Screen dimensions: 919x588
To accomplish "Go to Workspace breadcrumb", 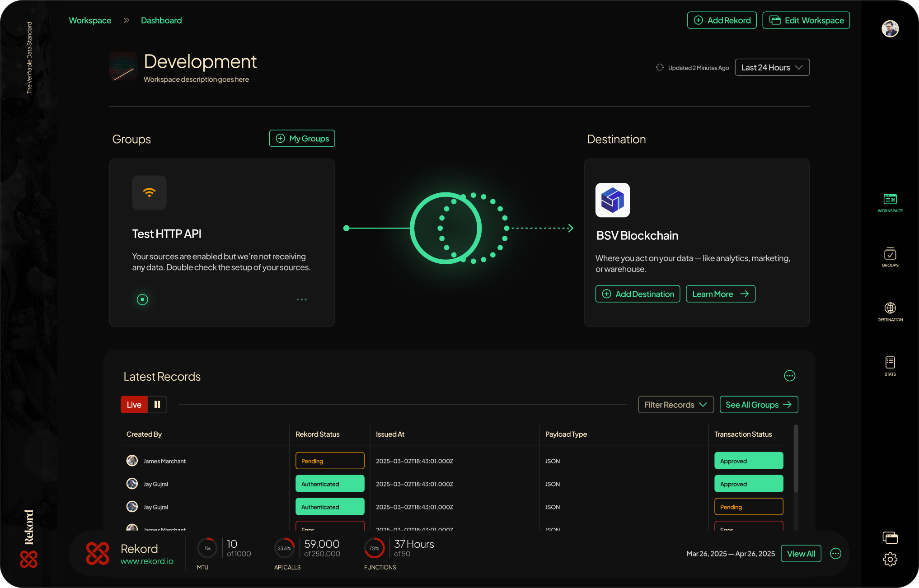I will tap(90, 20).
